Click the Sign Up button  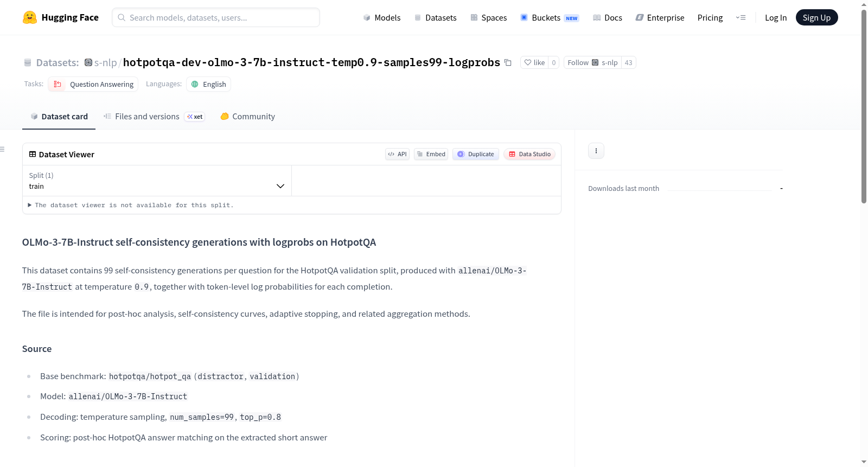point(816,17)
